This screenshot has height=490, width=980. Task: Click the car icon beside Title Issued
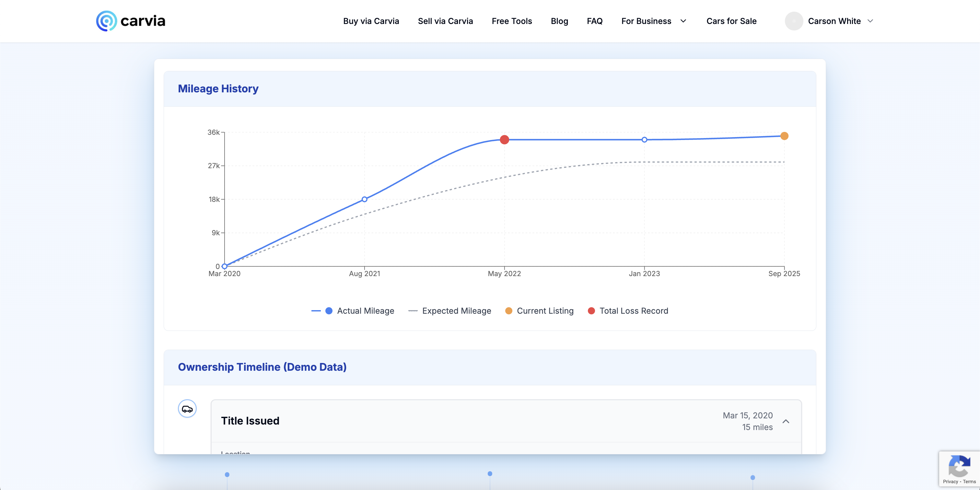pos(187,409)
